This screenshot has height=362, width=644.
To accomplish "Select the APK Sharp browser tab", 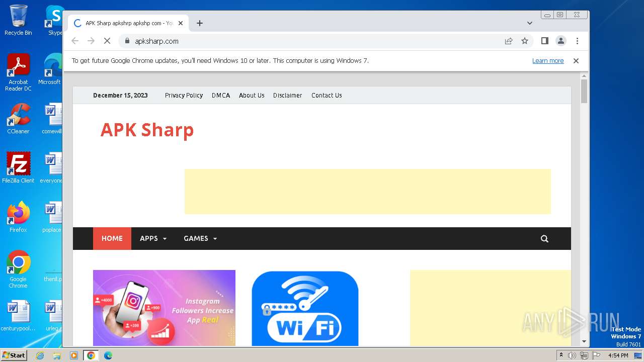I will tap(128, 23).
